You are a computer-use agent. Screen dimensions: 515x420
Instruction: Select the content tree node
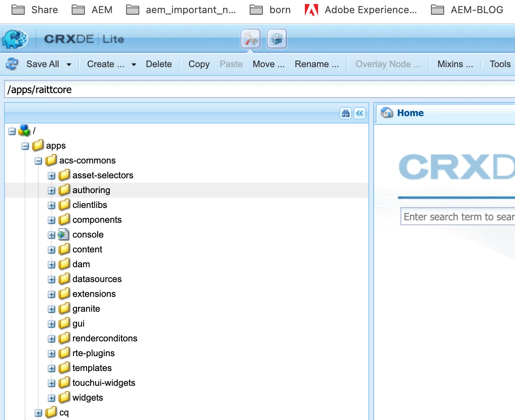[87, 249]
